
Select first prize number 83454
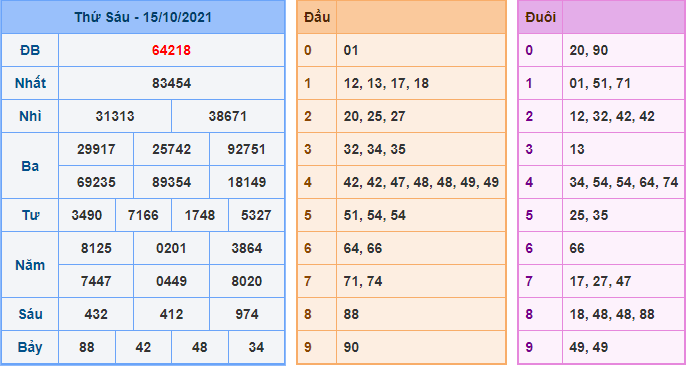pos(172,83)
